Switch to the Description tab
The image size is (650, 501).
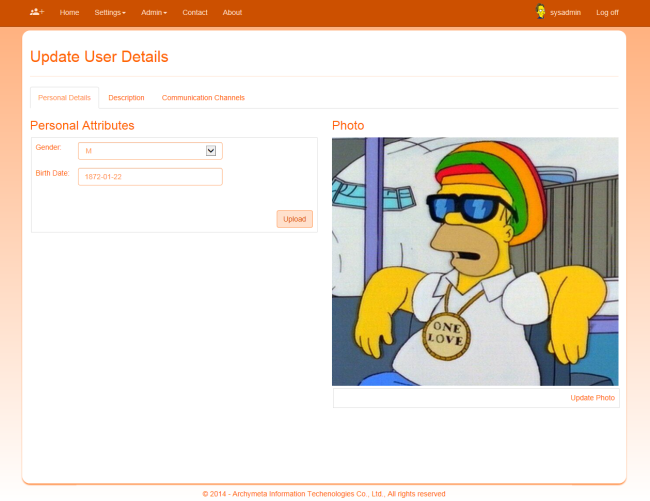click(126, 98)
